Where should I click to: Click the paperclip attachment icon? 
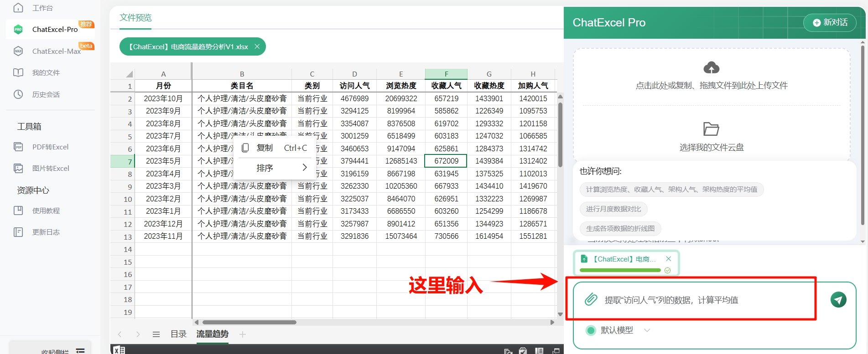(591, 300)
